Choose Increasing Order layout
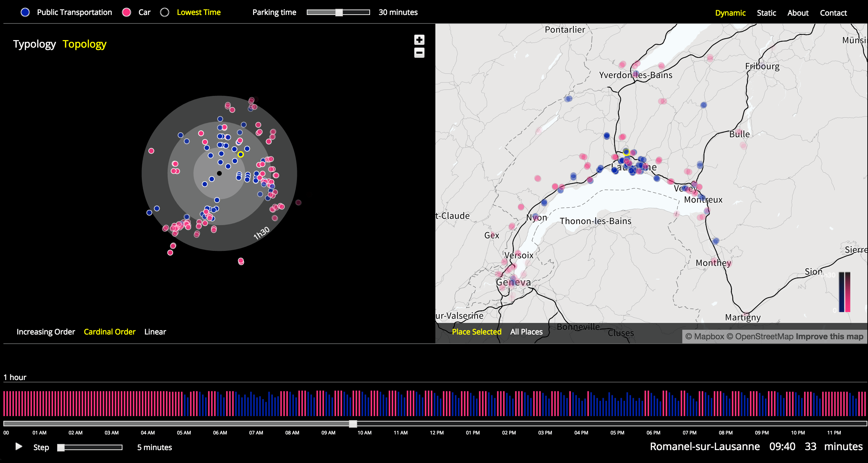868x463 pixels. pos(46,332)
